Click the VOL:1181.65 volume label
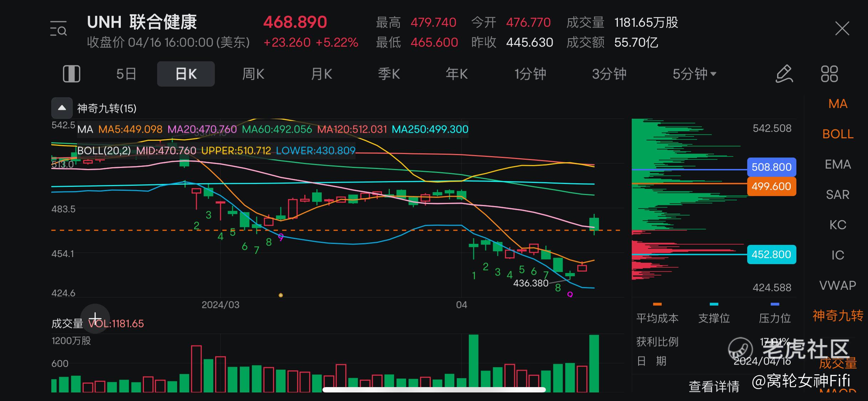 point(116,324)
